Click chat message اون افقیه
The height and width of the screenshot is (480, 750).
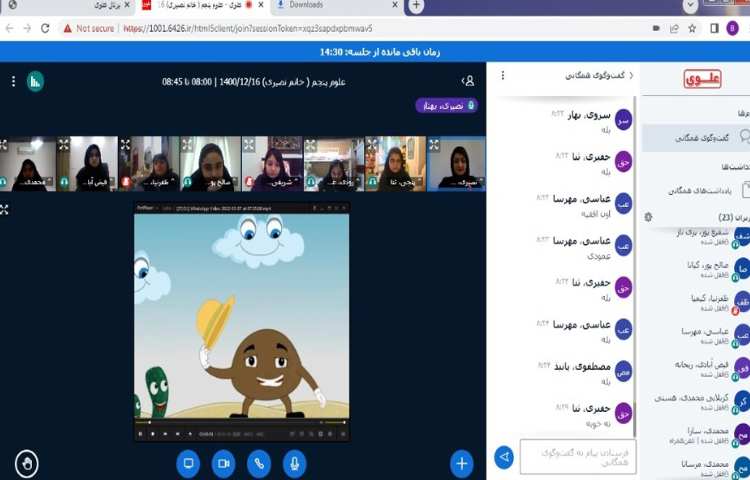pos(596,214)
